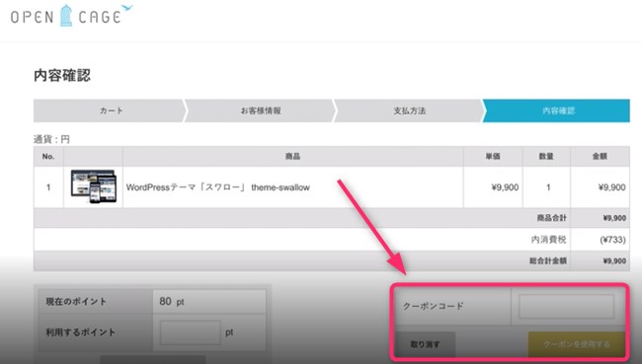The width and height of the screenshot is (642, 364).
Task: Open the theme-swallow product thumbnail
Action: [x=94, y=186]
